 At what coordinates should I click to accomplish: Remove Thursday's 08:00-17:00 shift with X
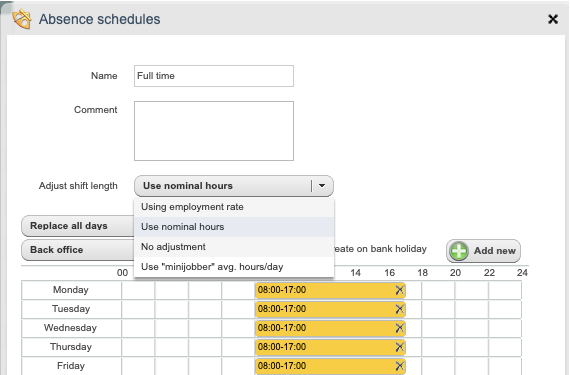click(399, 347)
